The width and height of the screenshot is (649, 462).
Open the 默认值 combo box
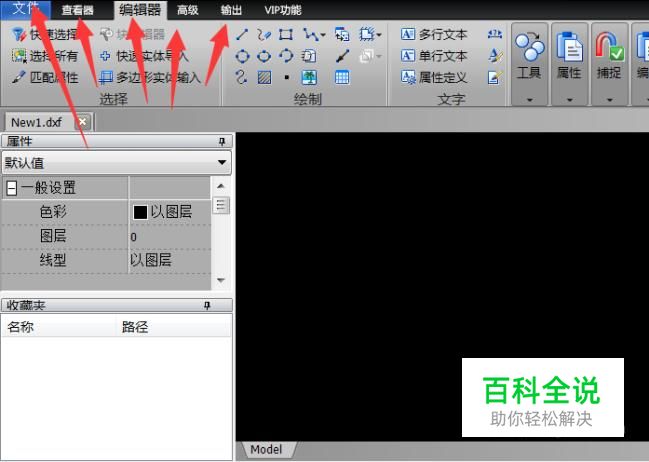click(x=116, y=163)
